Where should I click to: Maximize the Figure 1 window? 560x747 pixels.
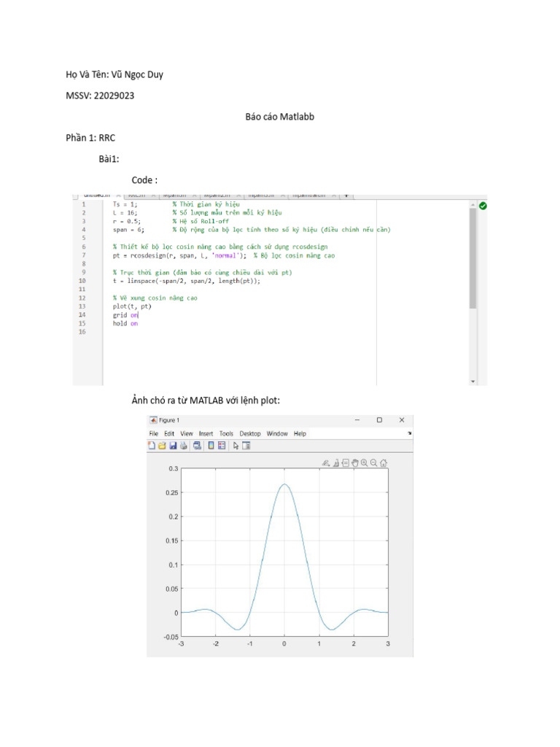point(379,419)
